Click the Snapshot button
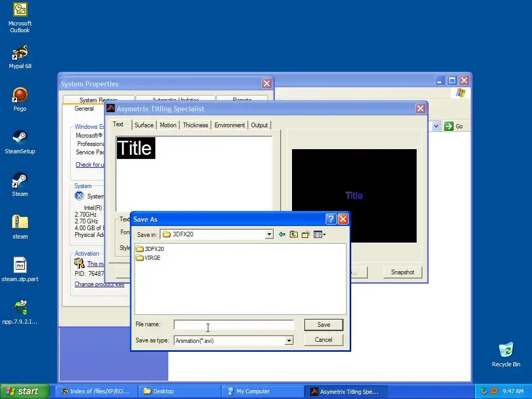This screenshot has height=399, width=532. click(x=403, y=272)
